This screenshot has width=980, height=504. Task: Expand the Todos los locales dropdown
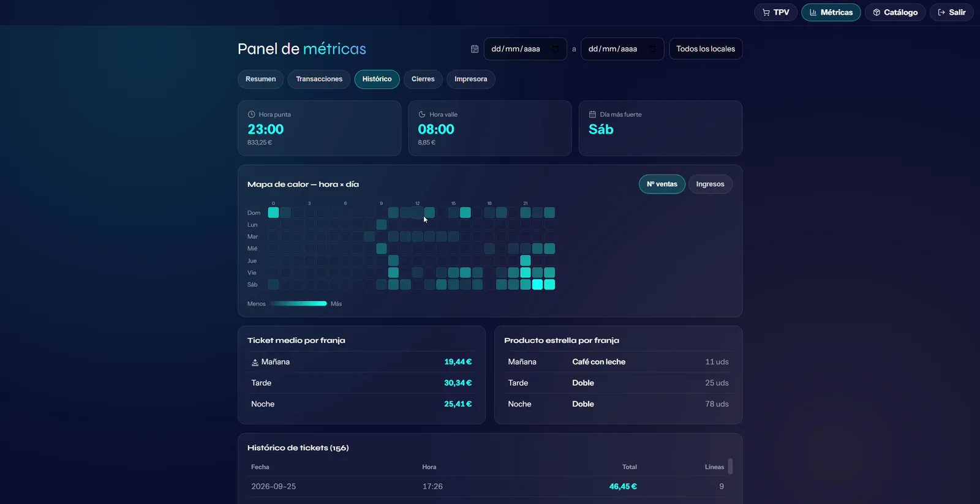(x=706, y=49)
